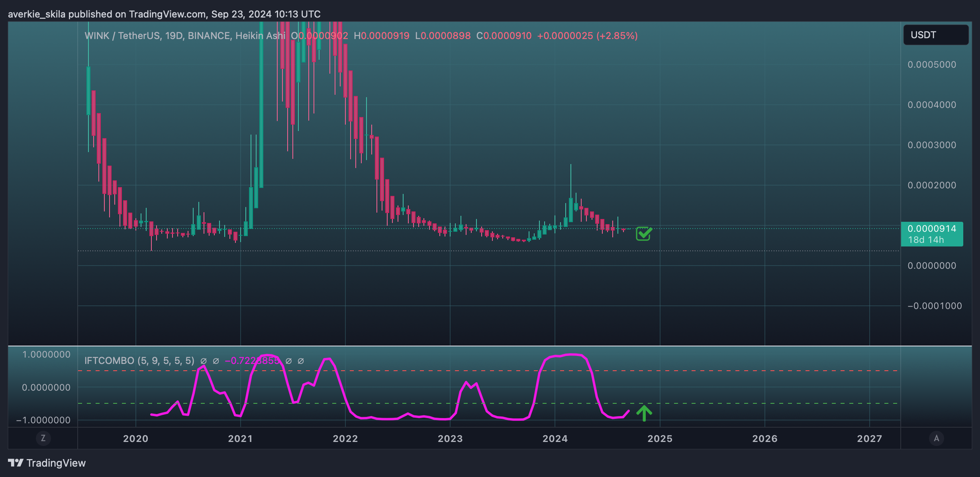Click the 18d 14h countdown label
The width and height of the screenshot is (980, 477).
click(926, 240)
